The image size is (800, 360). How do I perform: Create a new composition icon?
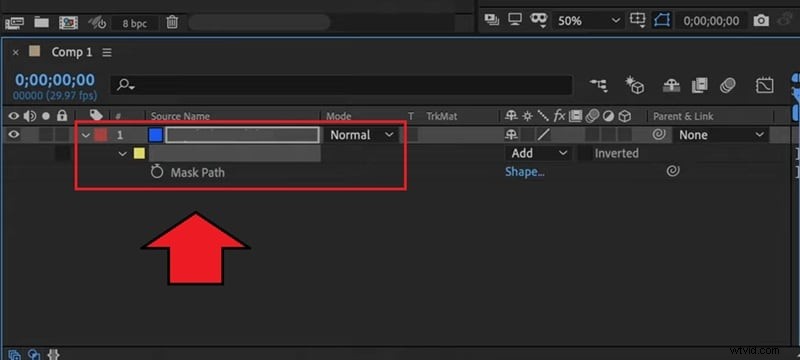[68, 22]
